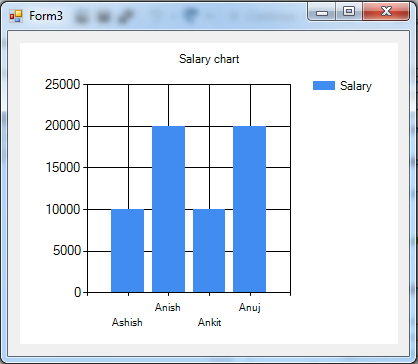Click the Salary legend label

355,86
